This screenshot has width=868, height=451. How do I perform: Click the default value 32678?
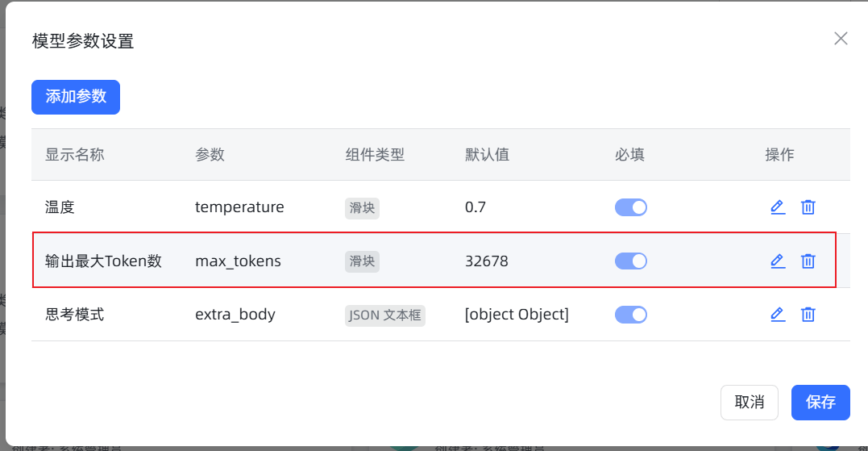[x=487, y=261]
